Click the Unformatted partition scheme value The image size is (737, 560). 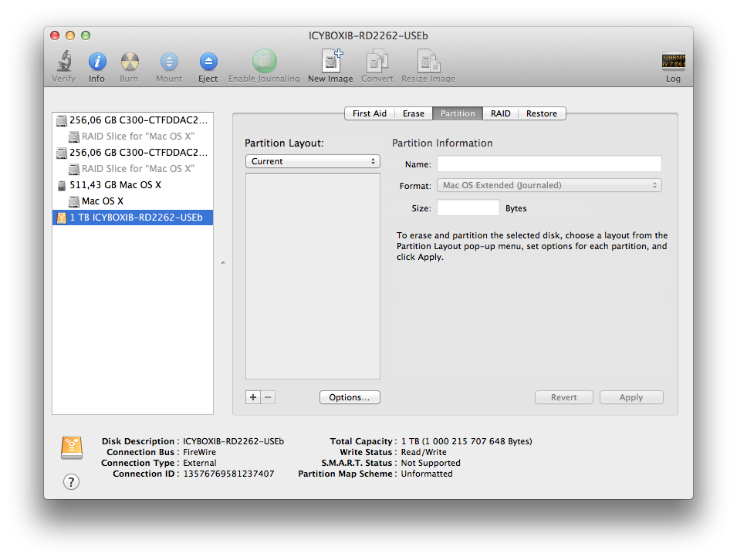tap(427, 474)
